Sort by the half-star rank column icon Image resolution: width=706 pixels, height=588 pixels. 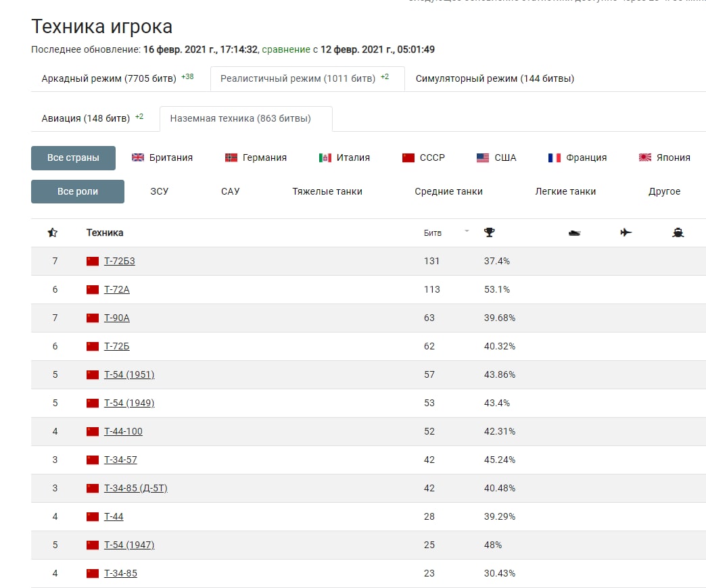[53, 232]
